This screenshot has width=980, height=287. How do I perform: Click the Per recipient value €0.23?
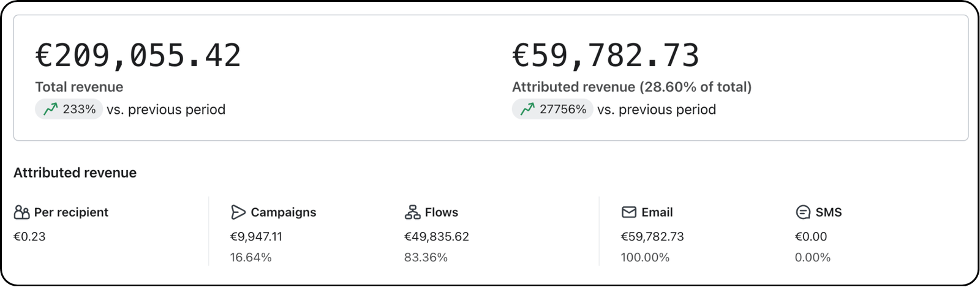(x=29, y=237)
